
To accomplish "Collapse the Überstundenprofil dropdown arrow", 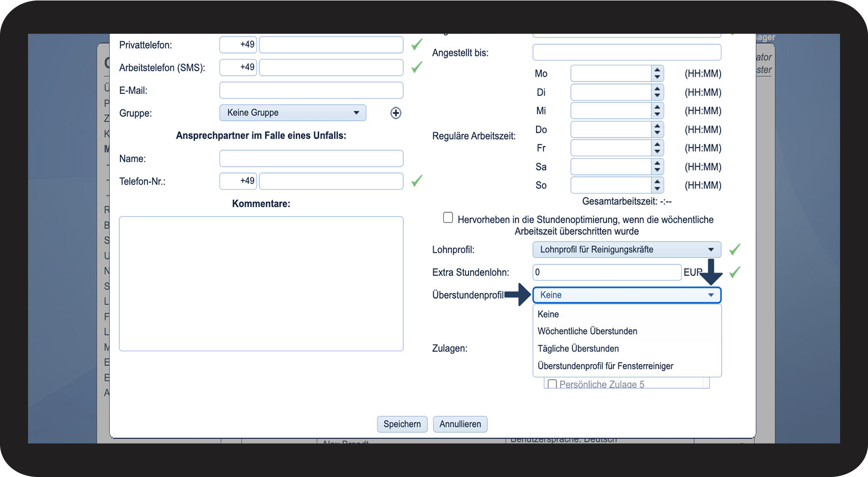I will 711,295.
